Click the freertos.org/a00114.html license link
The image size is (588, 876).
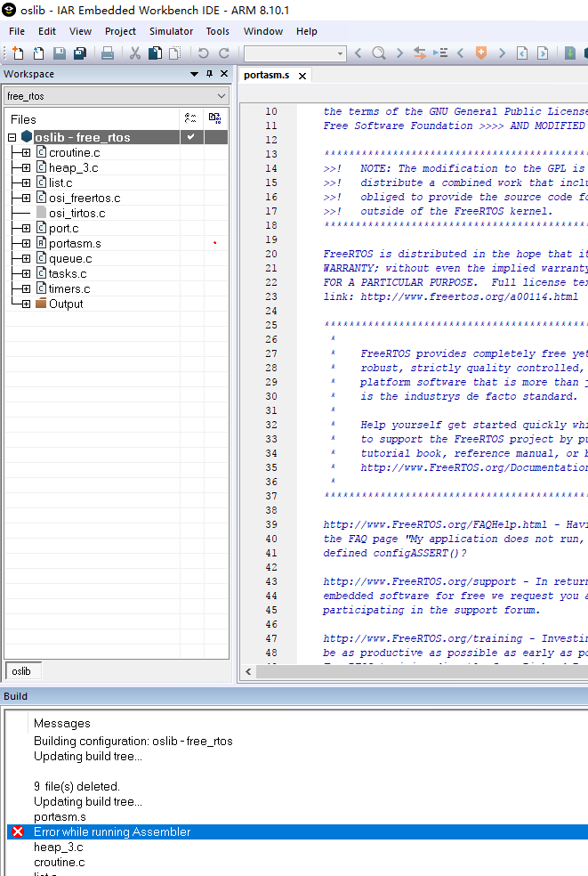pos(469,296)
